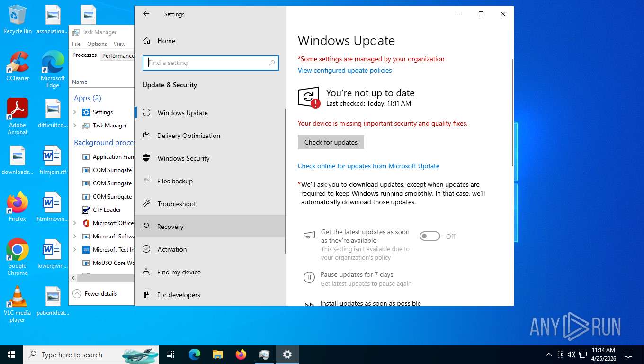Click the network icon in the system tray
The height and width of the screenshot is (364, 644).
(583, 355)
